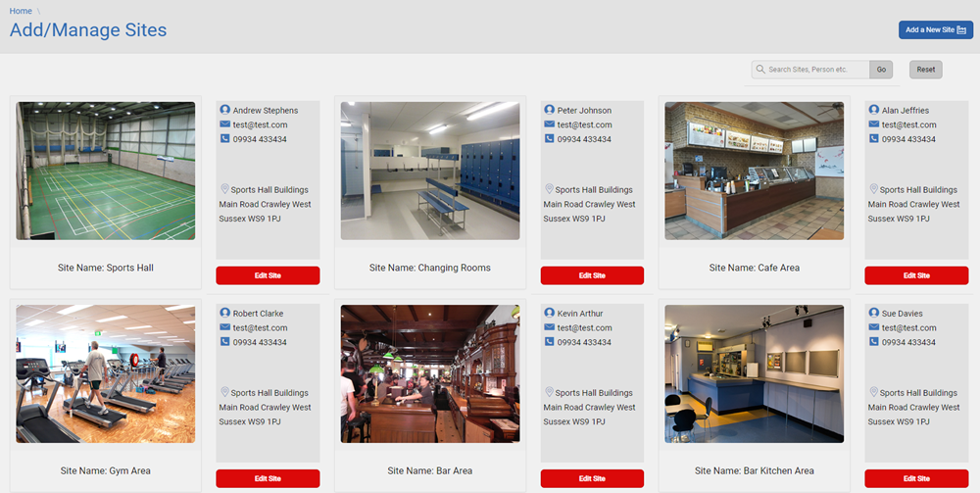Edit the Cafe Area site
The image size is (980, 493).
click(x=916, y=275)
